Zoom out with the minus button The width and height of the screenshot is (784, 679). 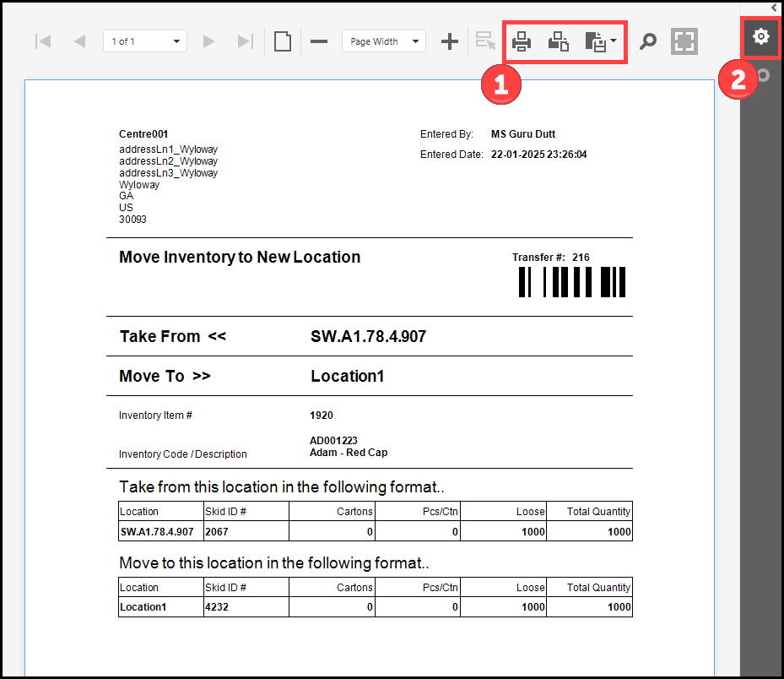pyautogui.click(x=319, y=41)
